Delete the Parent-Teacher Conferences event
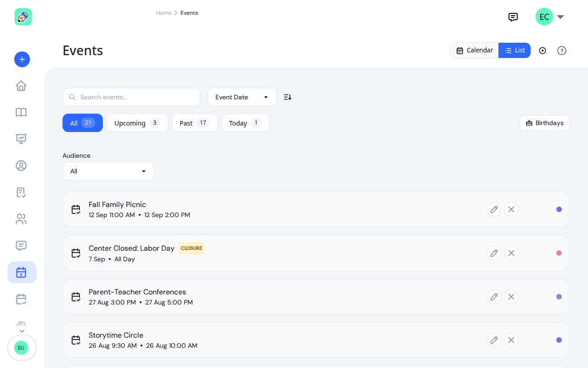Screen dimensions: 588x368 511,297
